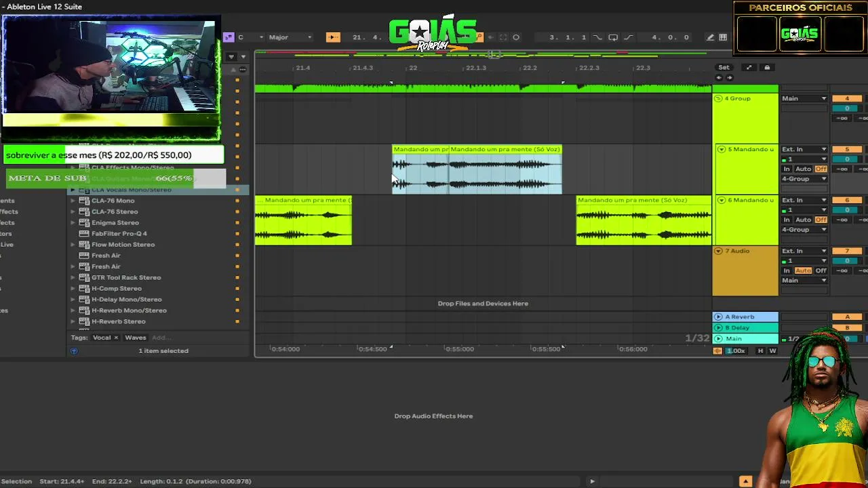Viewport: 868px width, 488px height.
Task: Open track 5's Ext. In input dropdown
Action: pos(804,149)
